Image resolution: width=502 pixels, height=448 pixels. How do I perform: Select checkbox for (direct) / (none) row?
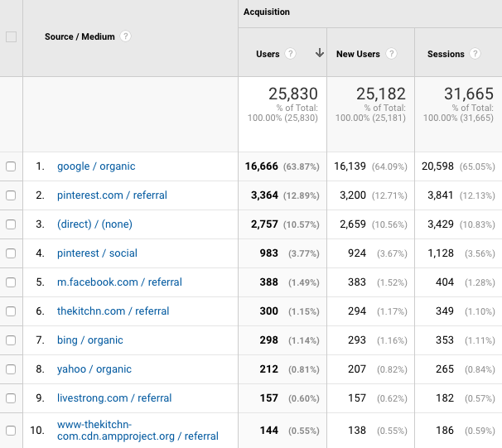point(11,224)
